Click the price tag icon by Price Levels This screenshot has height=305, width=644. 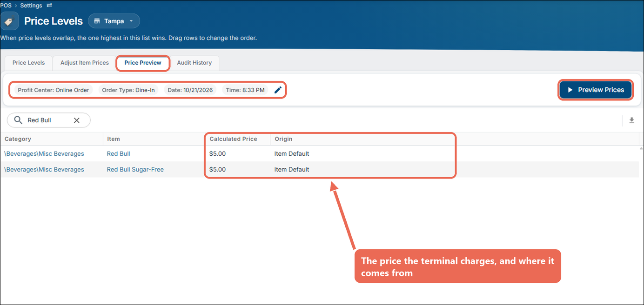point(9,21)
